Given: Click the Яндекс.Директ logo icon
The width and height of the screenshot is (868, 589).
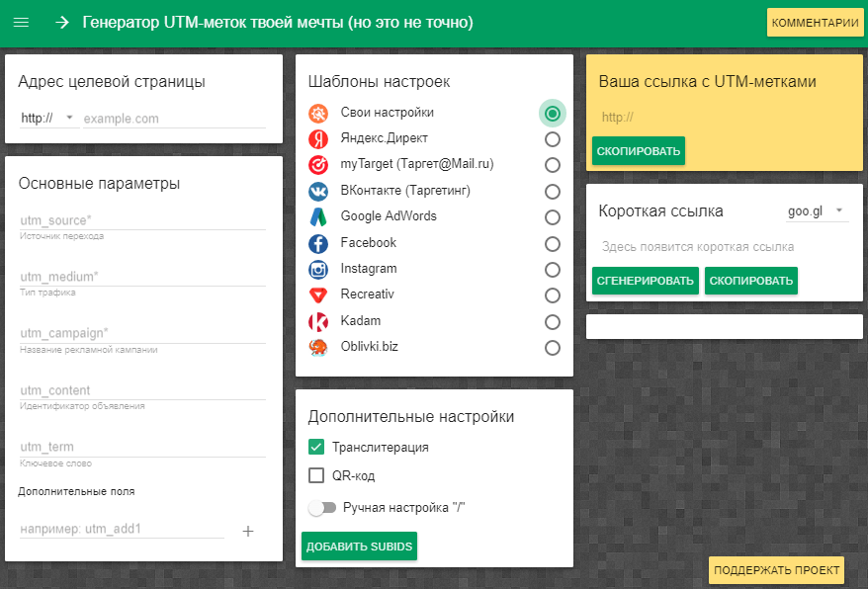Looking at the screenshot, I should [x=318, y=139].
